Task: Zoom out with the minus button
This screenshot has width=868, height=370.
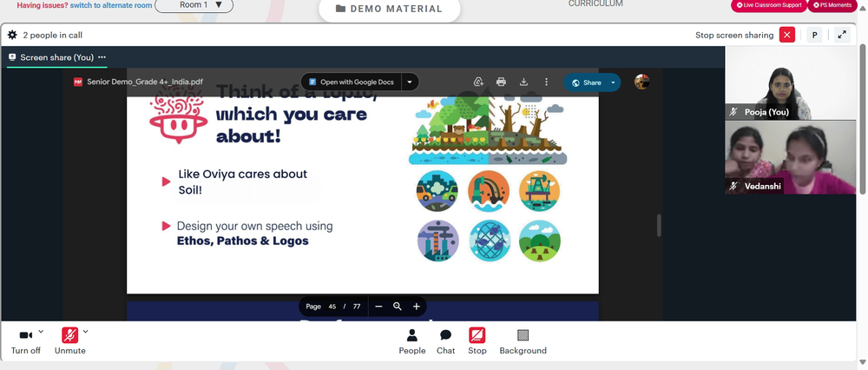Action: [x=378, y=307]
